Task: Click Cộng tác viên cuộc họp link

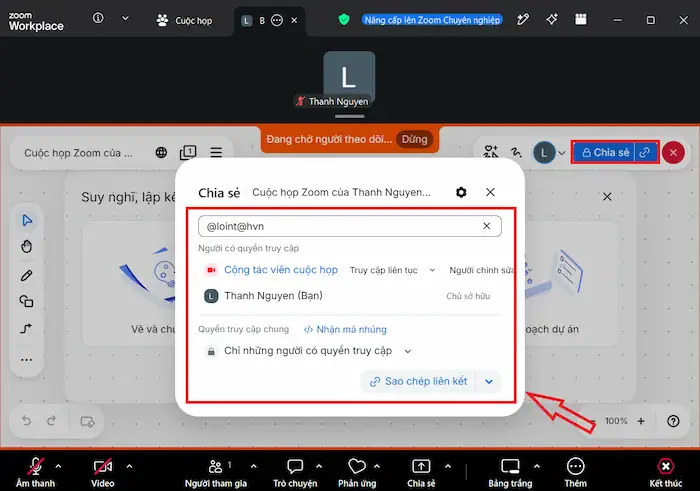Action: click(281, 270)
